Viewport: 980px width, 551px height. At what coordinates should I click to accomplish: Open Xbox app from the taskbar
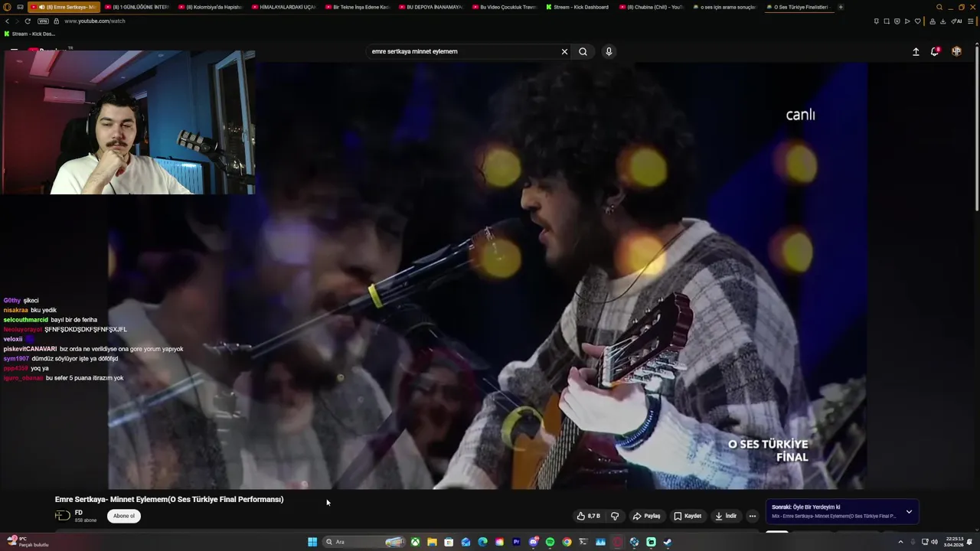(415, 542)
